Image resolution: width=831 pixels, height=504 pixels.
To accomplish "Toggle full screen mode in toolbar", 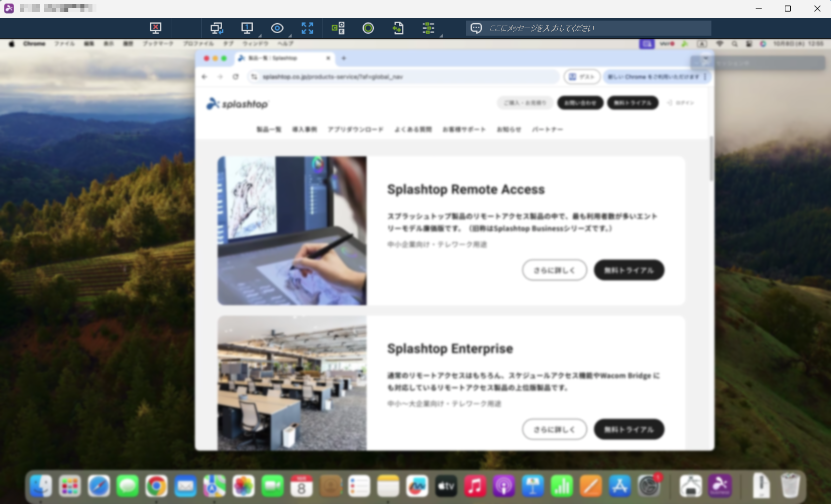I will (x=307, y=28).
